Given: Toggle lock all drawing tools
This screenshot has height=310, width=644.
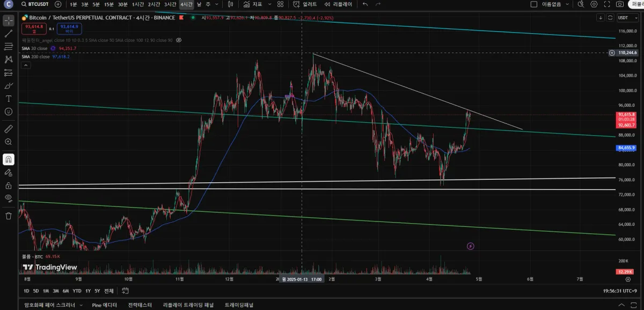Looking at the screenshot, I should click(x=9, y=186).
